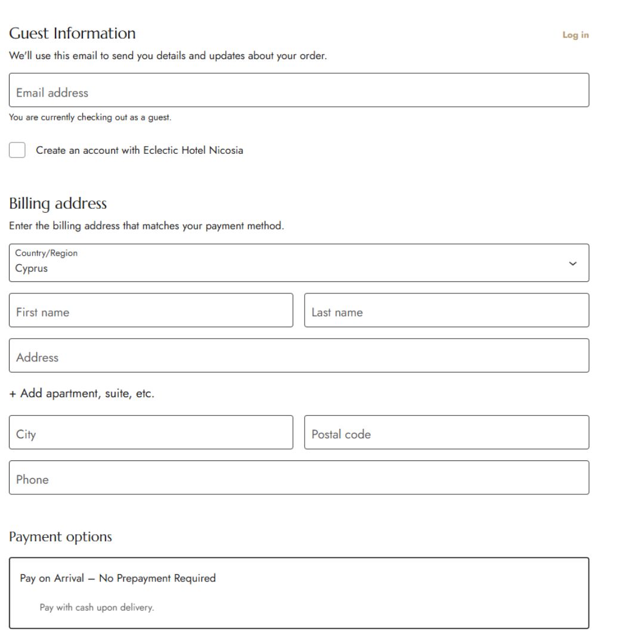The image size is (644, 644).
Task: Click into the Address field
Action: tap(299, 356)
